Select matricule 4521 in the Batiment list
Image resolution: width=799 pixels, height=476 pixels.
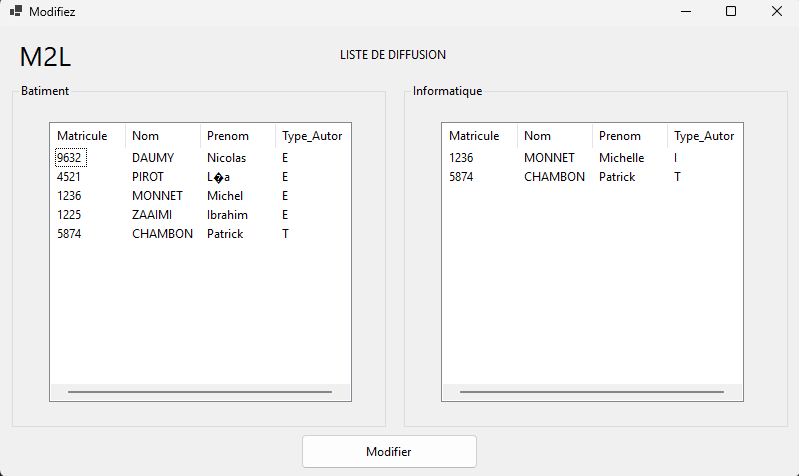point(69,177)
